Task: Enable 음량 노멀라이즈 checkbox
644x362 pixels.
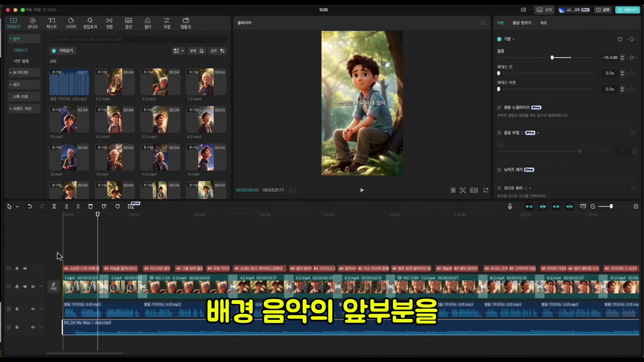Action: 499,108
